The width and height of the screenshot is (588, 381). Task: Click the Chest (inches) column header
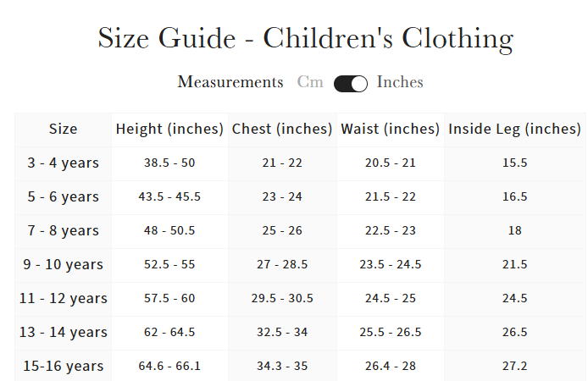point(282,130)
